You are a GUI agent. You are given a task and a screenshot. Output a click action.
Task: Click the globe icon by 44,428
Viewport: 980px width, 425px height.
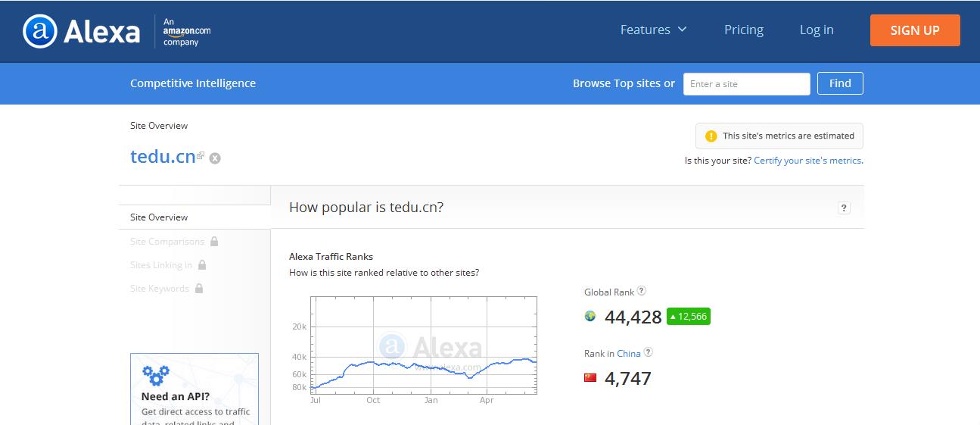tap(590, 316)
